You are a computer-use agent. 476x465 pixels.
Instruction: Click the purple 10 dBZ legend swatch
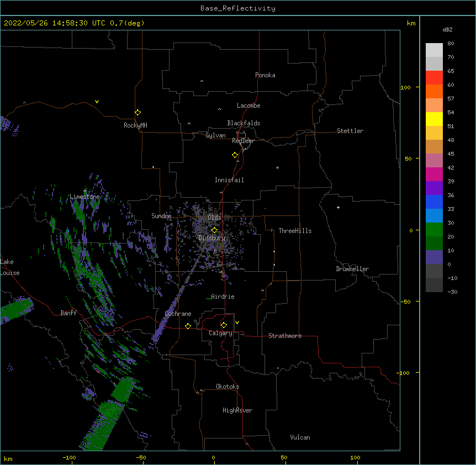434,257
